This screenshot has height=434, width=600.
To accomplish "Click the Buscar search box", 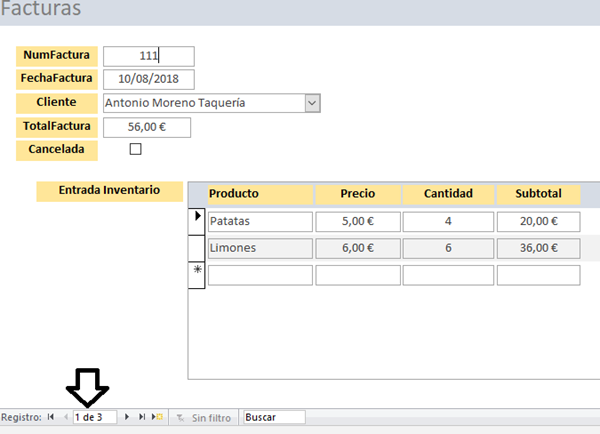I will pos(272,417).
